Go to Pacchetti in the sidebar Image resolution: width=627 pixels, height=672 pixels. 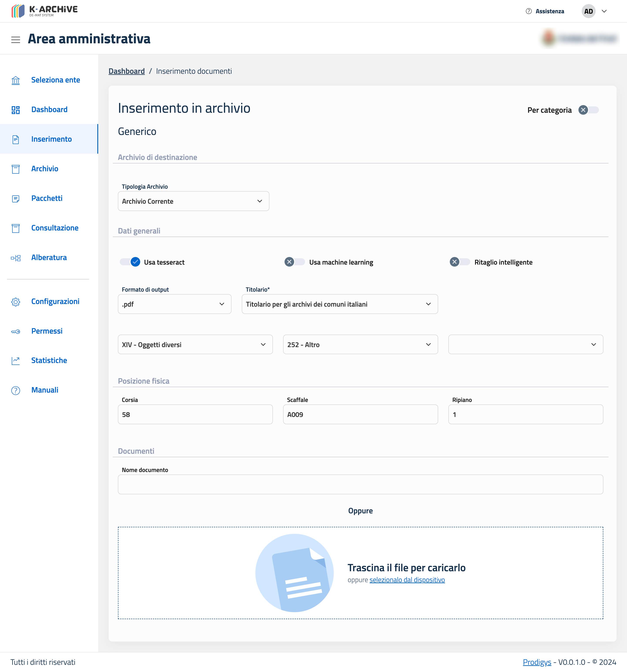coord(47,198)
